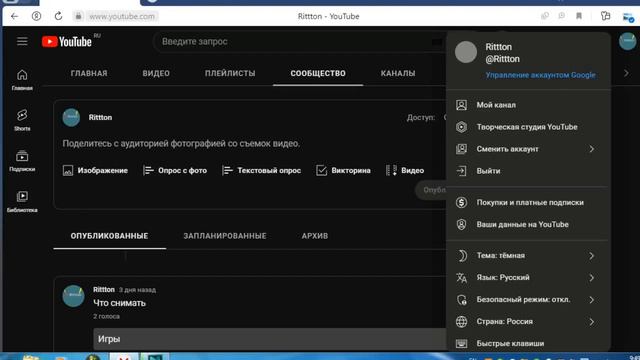Show ЗАПЛАНИРОВАННЫЕ posts
Screen dimensions: 640x360
[x=225, y=236]
